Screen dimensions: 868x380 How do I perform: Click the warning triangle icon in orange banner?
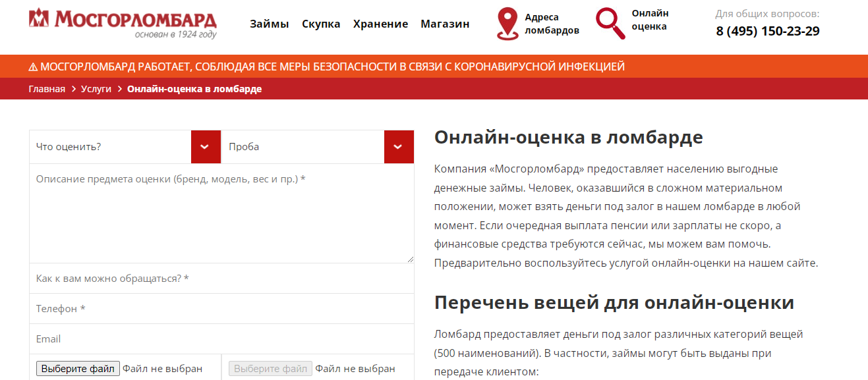click(x=33, y=67)
